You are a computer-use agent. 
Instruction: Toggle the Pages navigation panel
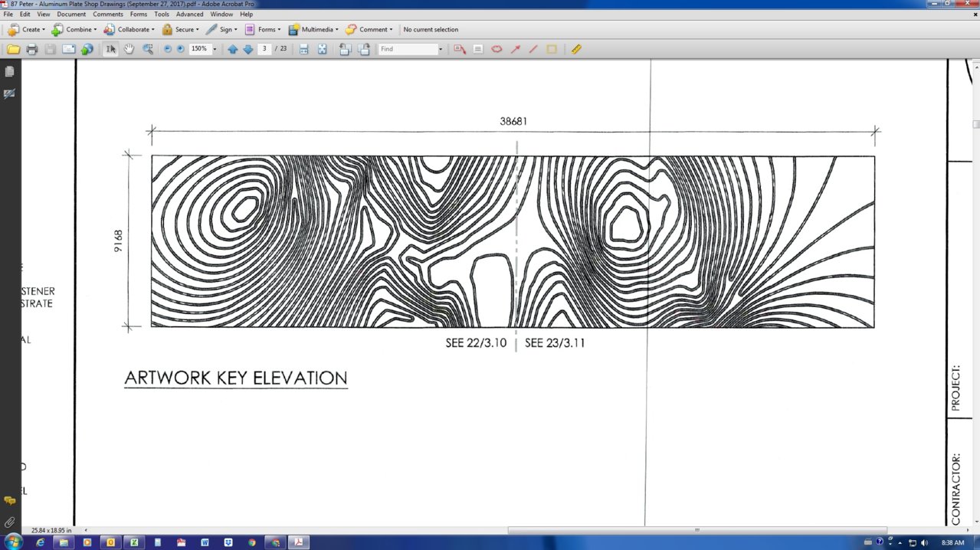pyautogui.click(x=9, y=71)
